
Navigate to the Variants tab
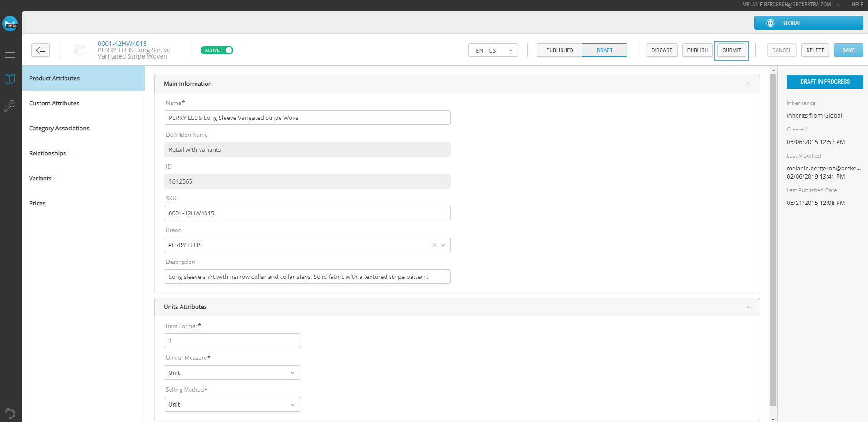40,178
